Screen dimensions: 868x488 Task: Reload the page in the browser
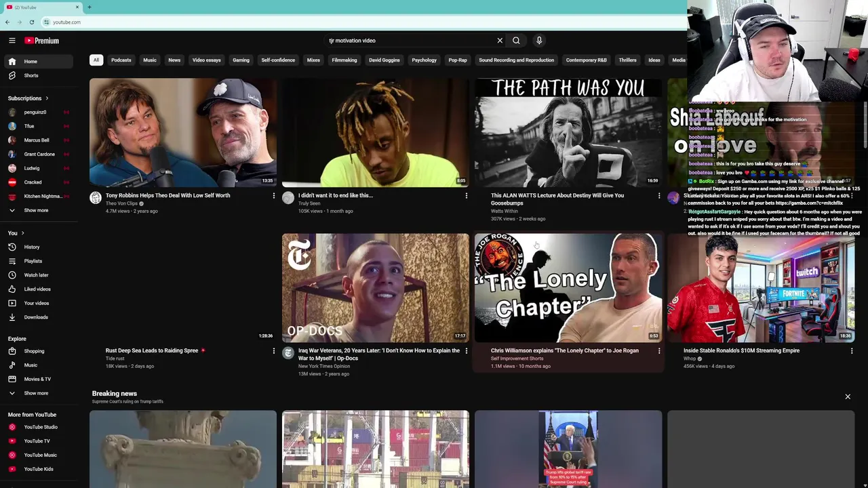(32, 22)
